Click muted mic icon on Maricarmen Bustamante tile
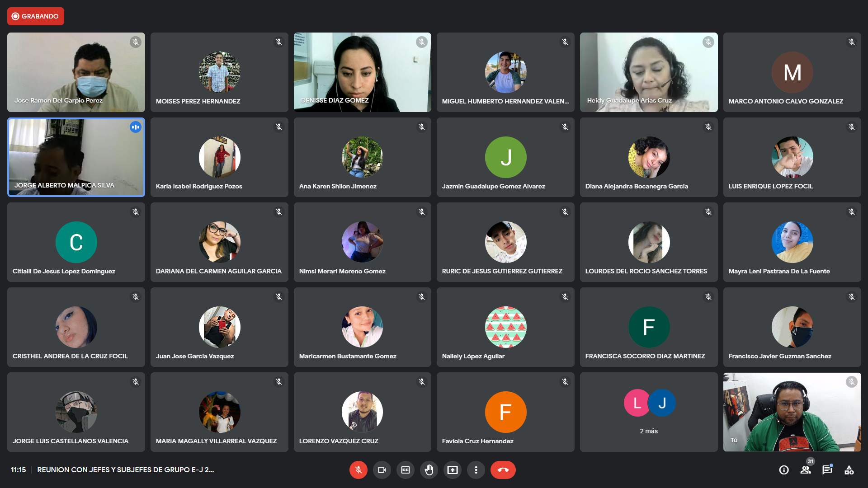 pyautogui.click(x=422, y=297)
